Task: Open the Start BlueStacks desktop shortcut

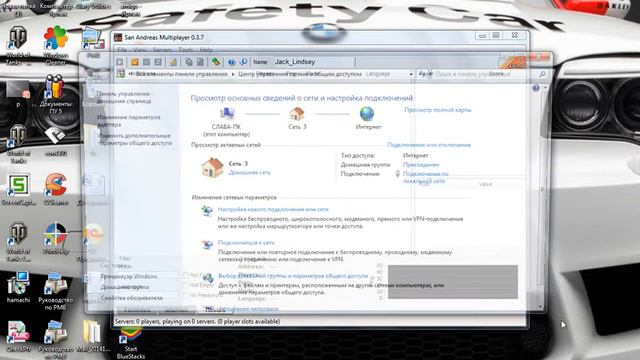Action: point(131,343)
